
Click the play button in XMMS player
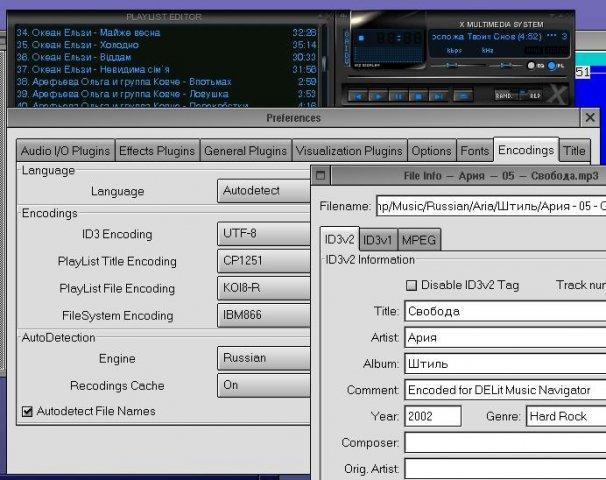pyautogui.click(x=378, y=95)
